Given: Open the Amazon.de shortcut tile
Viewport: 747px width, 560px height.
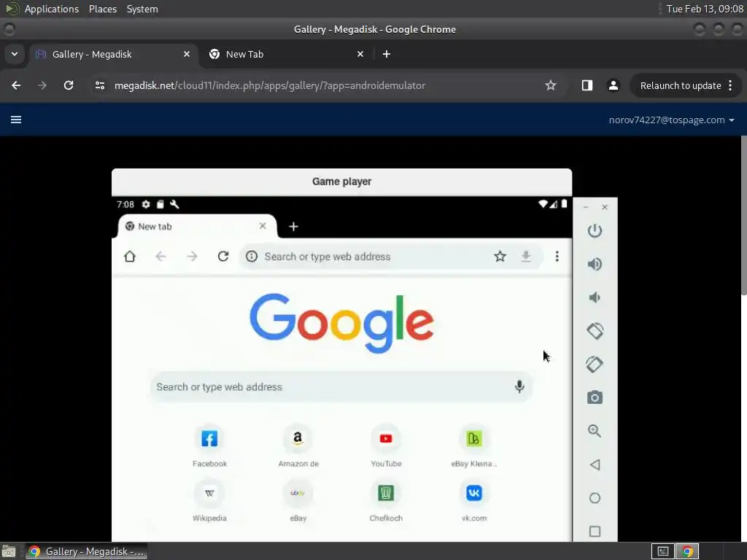Looking at the screenshot, I should pyautogui.click(x=298, y=446).
